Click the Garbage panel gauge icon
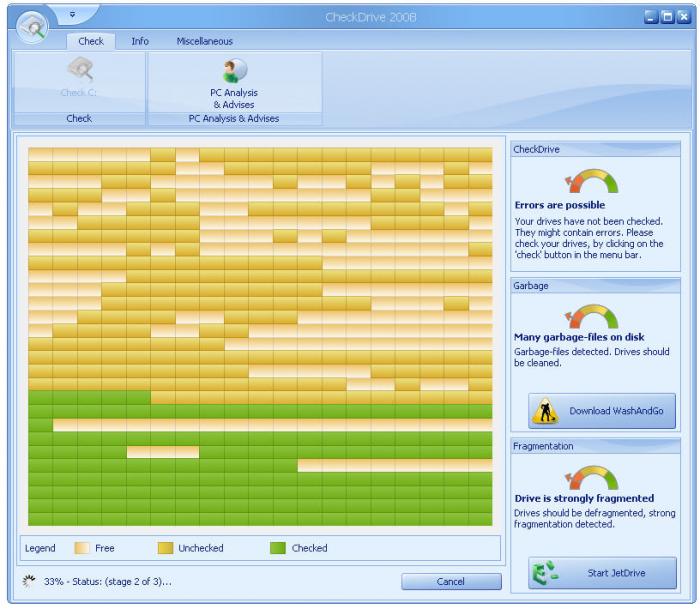This screenshot has width=700, height=609. pyautogui.click(x=591, y=316)
